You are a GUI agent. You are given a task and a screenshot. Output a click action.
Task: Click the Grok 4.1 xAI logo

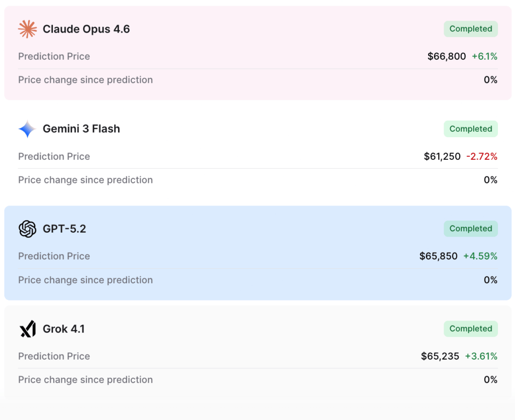pyautogui.click(x=28, y=329)
